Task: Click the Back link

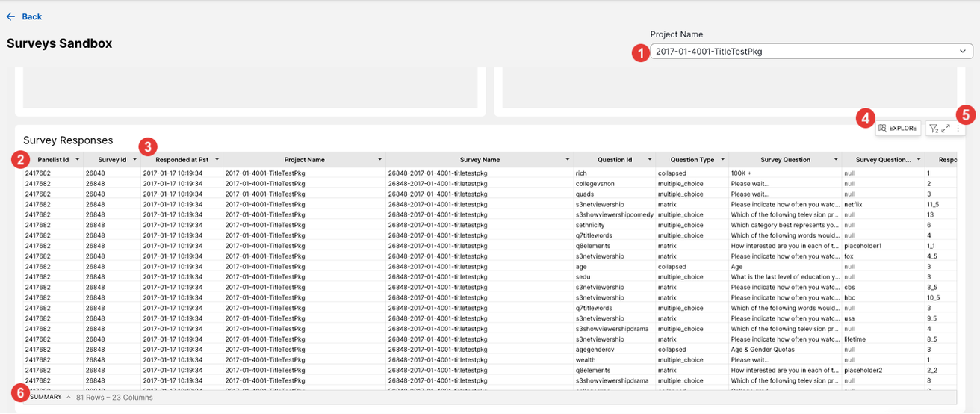Action: (31, 16)
